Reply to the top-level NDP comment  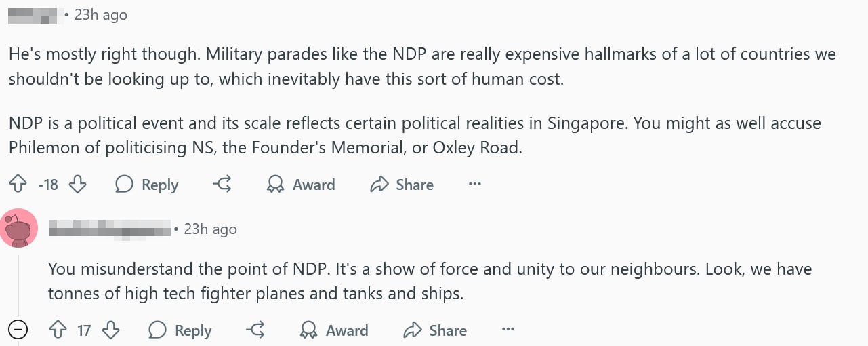coord(147,185)
